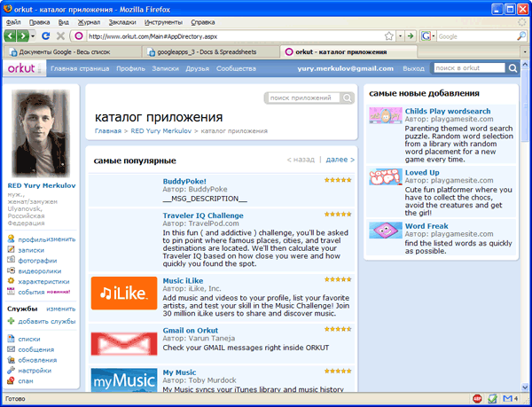The height and width of the screenshot is (407, 532).
Task: Click in the URL address bar
Action: (x=234, y=36)
